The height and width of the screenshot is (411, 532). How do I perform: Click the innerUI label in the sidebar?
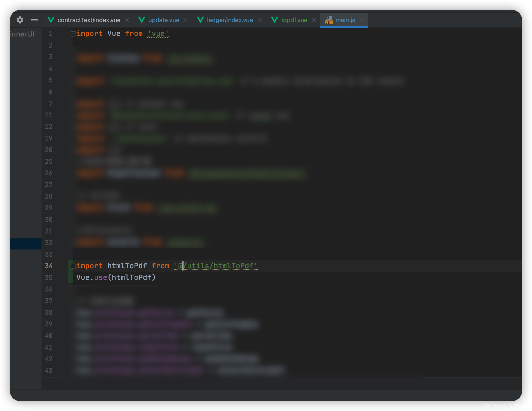click(x=22, y=34)
